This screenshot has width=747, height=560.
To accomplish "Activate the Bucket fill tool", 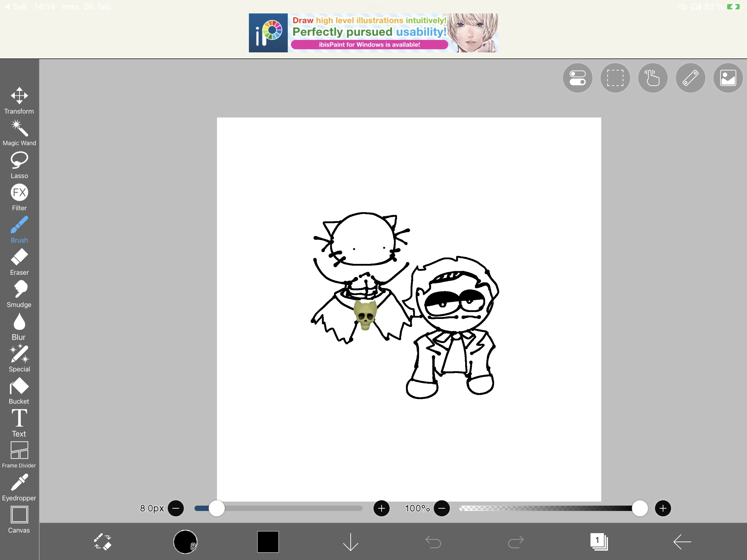I will click(x=19, y=390).
